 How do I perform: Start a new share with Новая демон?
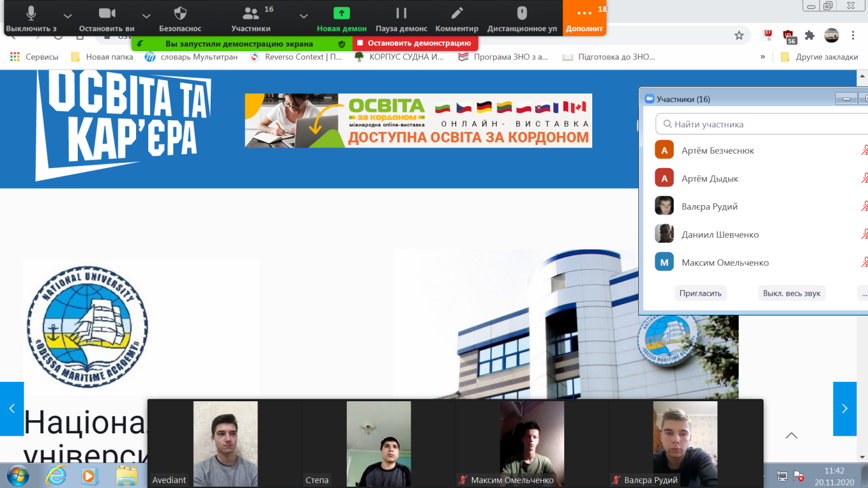point(342,18)
